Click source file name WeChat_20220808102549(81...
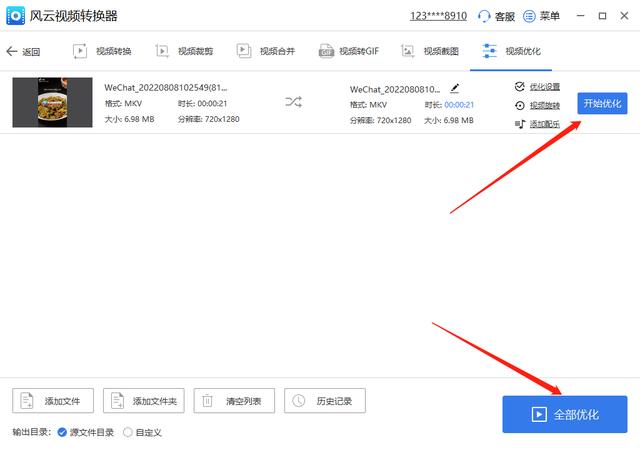This screenshot has width=640, height=450. [166, 88]
